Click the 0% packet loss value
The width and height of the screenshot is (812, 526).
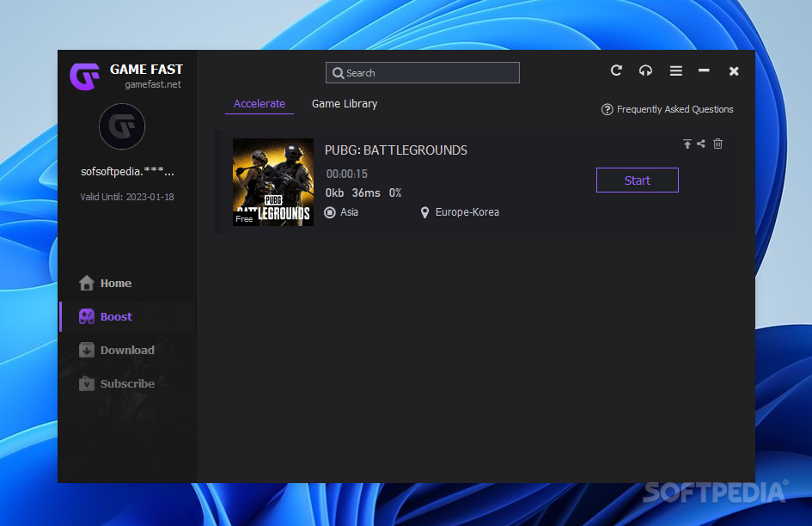tap(395, 193)
